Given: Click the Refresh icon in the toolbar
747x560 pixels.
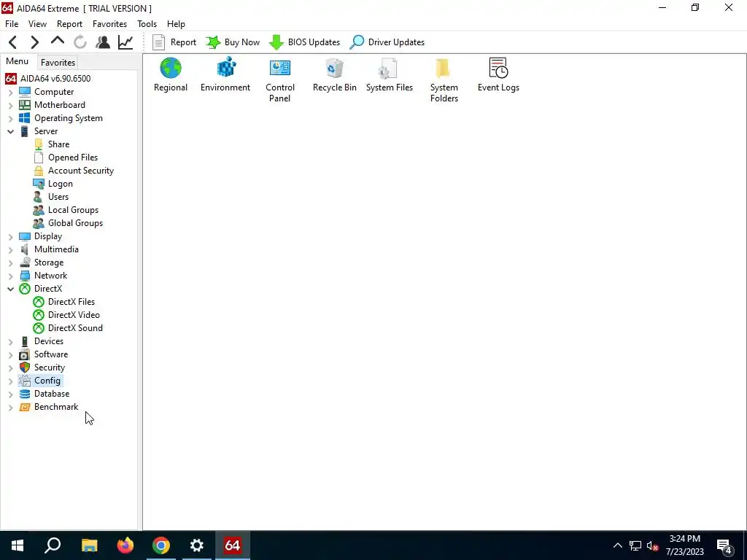Looking at the screenshot, I should 80,42.
